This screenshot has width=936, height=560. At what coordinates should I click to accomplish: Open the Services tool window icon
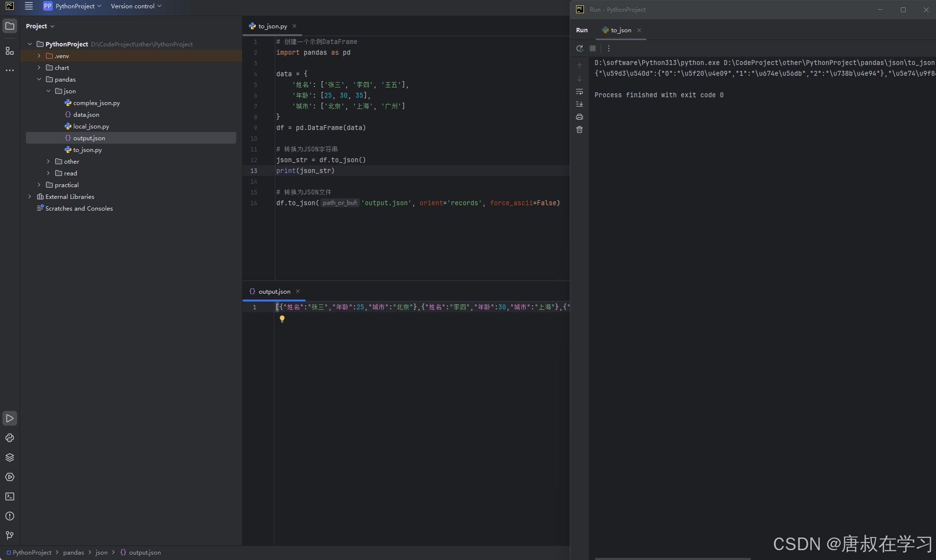[x=10, y=477]
